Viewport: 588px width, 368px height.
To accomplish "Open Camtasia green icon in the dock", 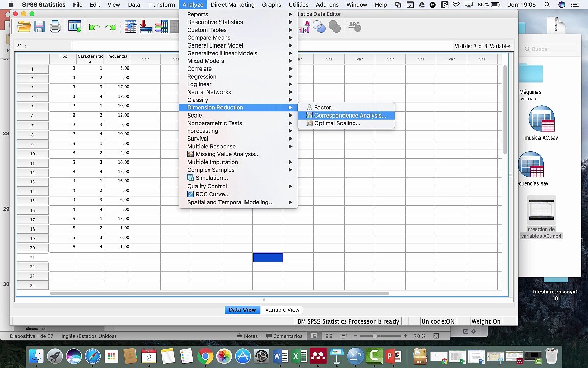I will click(374, 356).
